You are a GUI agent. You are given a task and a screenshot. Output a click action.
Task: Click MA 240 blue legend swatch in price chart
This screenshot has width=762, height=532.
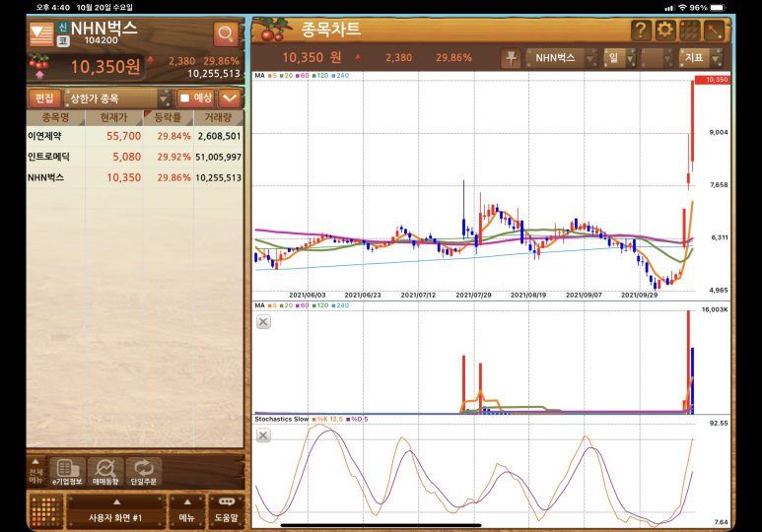coord(333,76)
